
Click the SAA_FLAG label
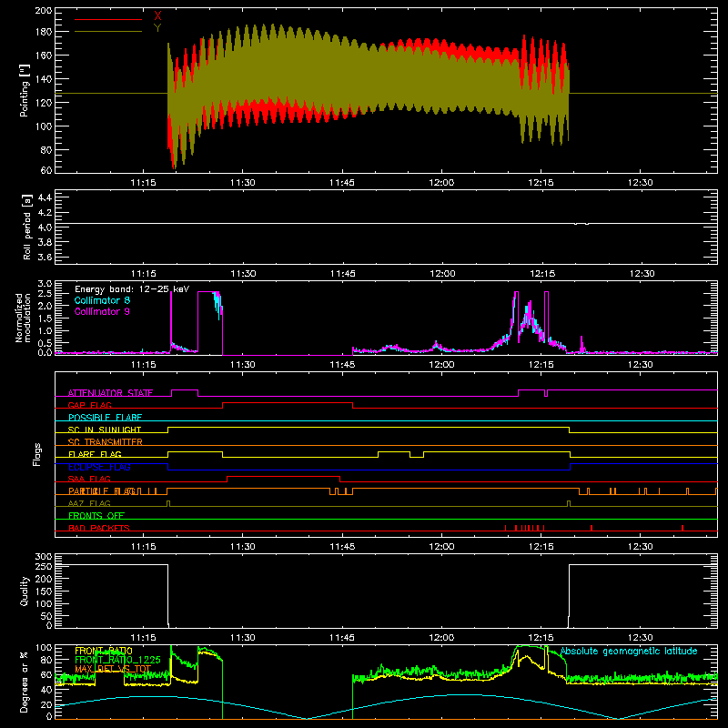[x=89, y=479]
